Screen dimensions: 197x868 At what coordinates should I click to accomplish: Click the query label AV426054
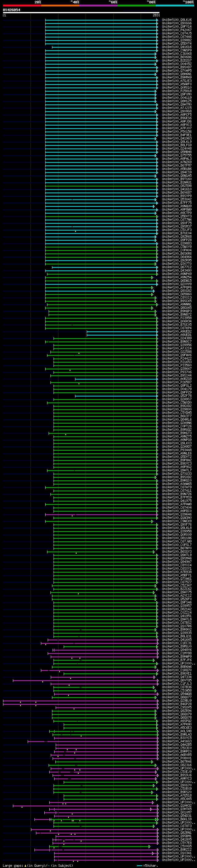(x=11, y=10)
